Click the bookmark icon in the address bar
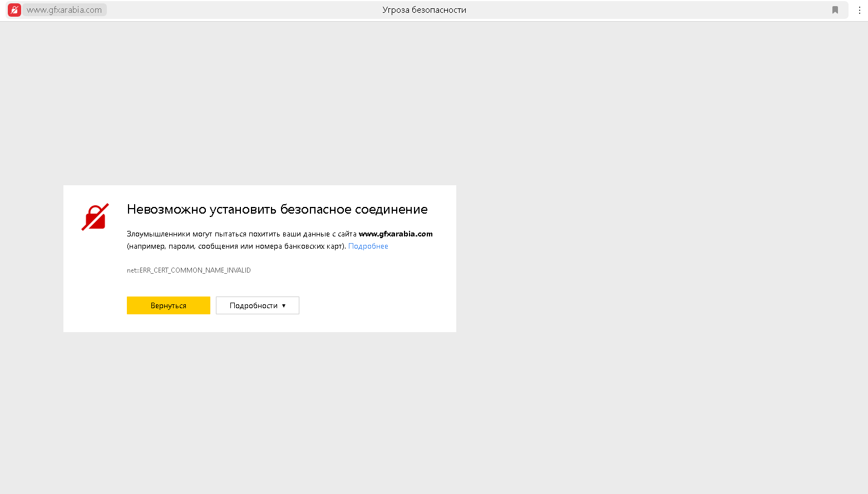The height and width of the screenshot is (494, 868). click(x=835, y=10)
